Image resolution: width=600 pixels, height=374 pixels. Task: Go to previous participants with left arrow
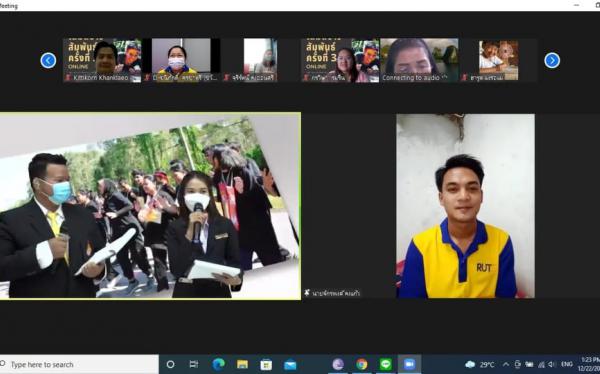(x=48, y=60)
